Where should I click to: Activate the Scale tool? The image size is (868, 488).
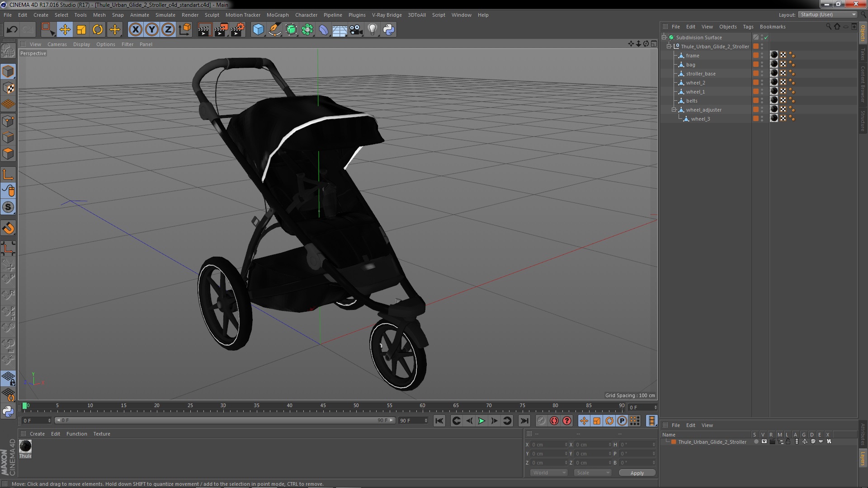[x=81, y=30]
